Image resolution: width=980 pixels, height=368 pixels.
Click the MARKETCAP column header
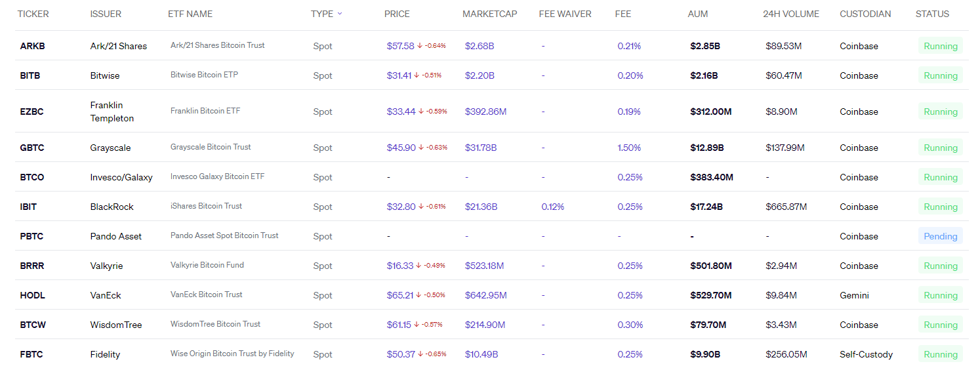(x=489, y=14)
